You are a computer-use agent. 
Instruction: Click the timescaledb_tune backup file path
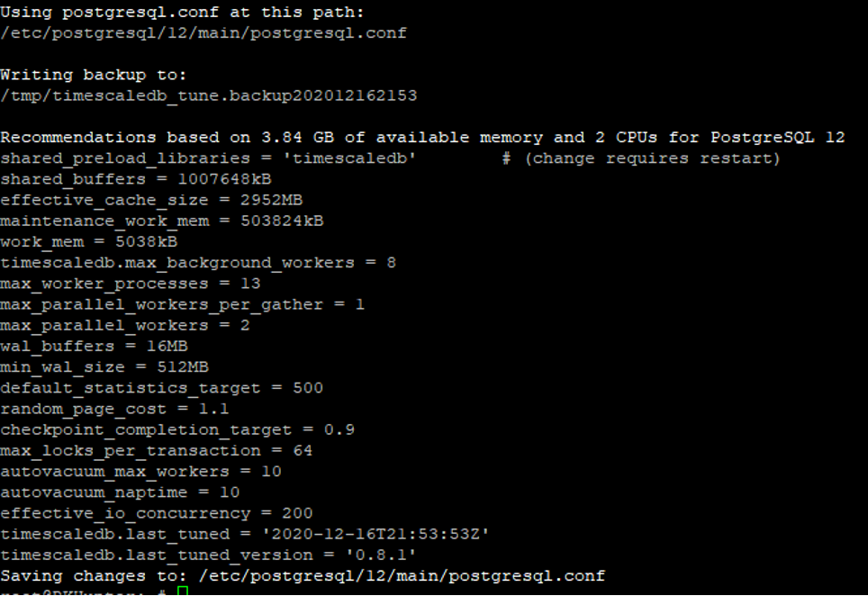[x=209, y=95]
